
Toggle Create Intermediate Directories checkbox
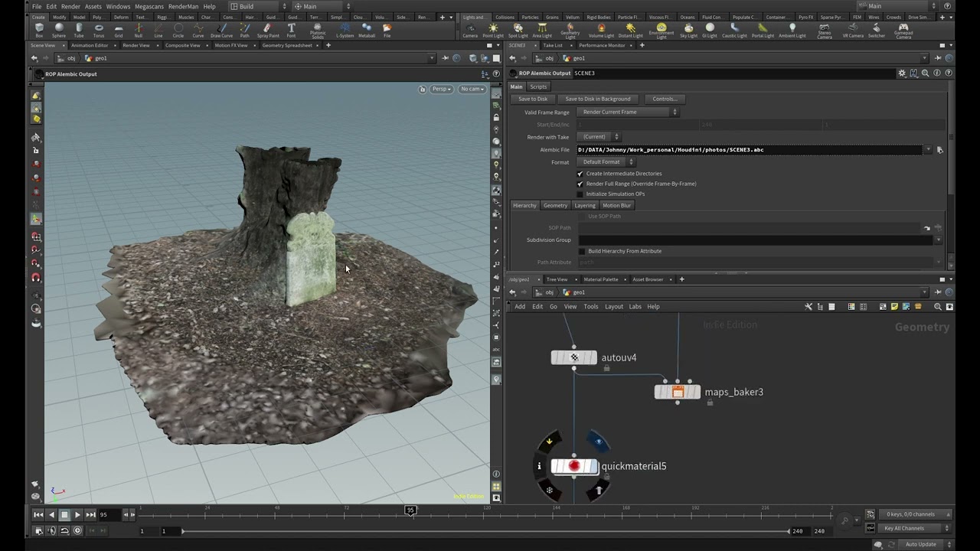580,174
